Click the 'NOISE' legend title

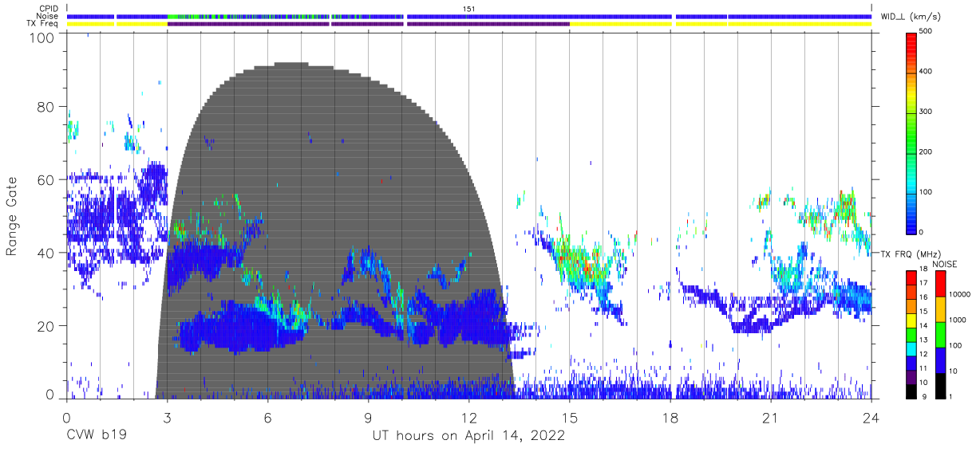pos(943,264)
